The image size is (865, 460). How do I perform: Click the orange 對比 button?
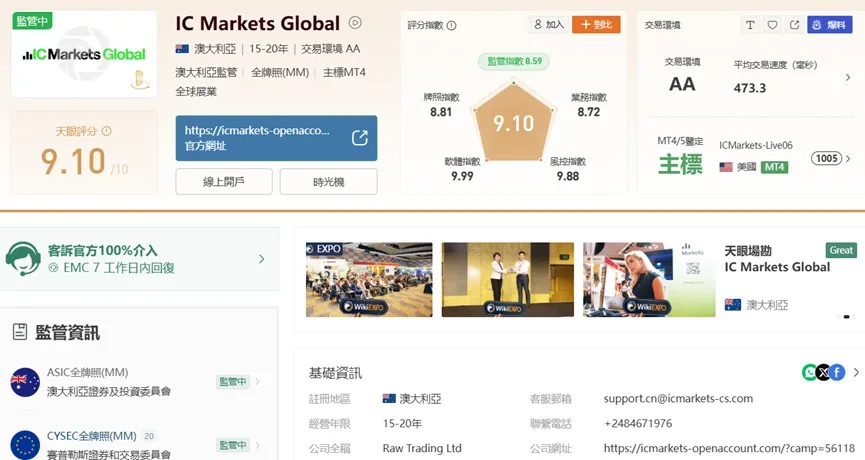tap(596, 24)
